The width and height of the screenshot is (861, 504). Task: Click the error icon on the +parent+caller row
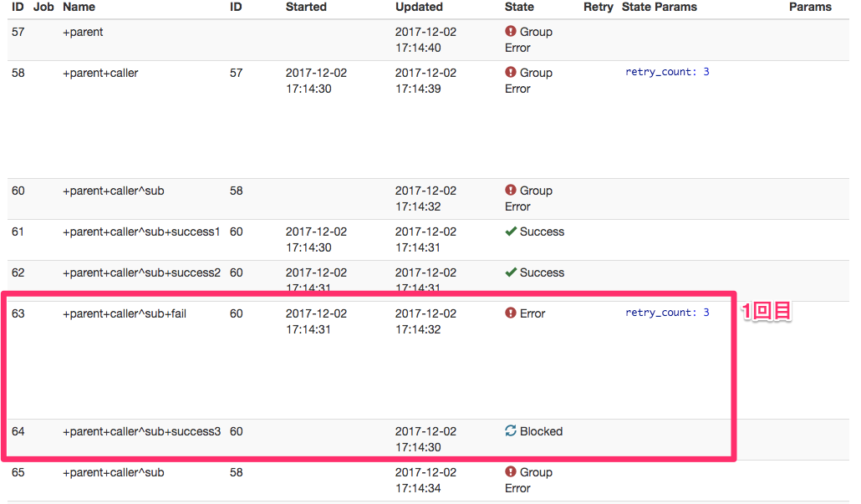tap(511, 73)
